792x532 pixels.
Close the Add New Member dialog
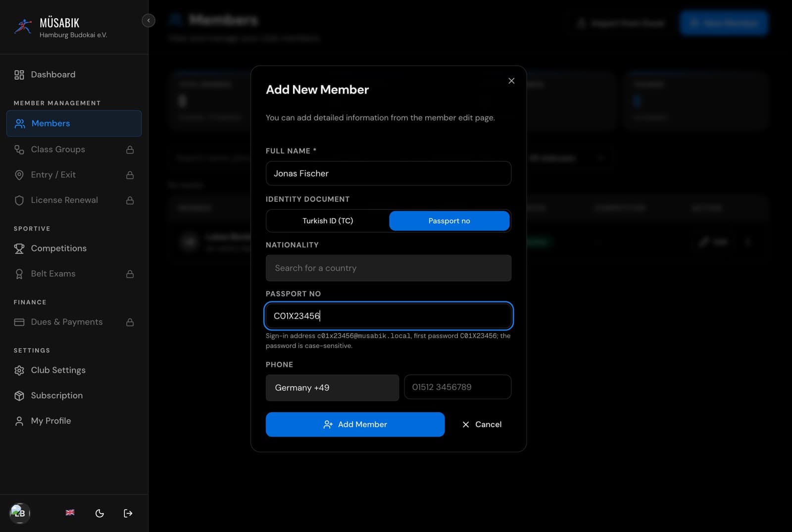pos(511,81)
